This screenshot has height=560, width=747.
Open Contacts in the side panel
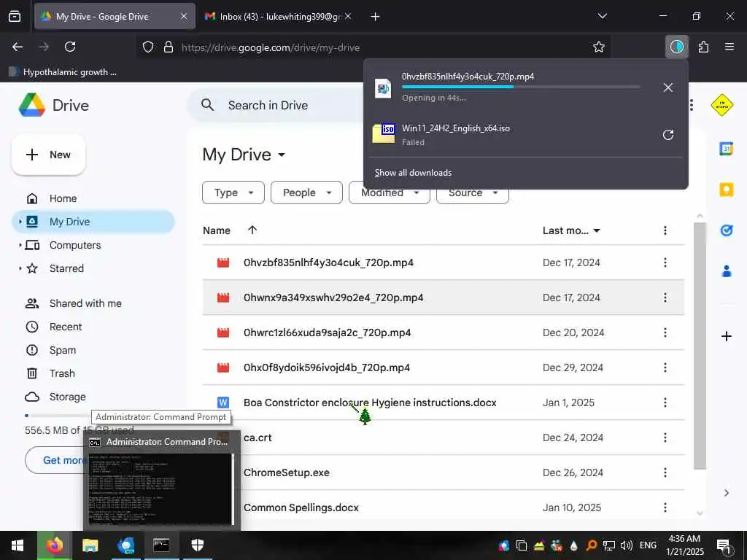coord(726,271)
